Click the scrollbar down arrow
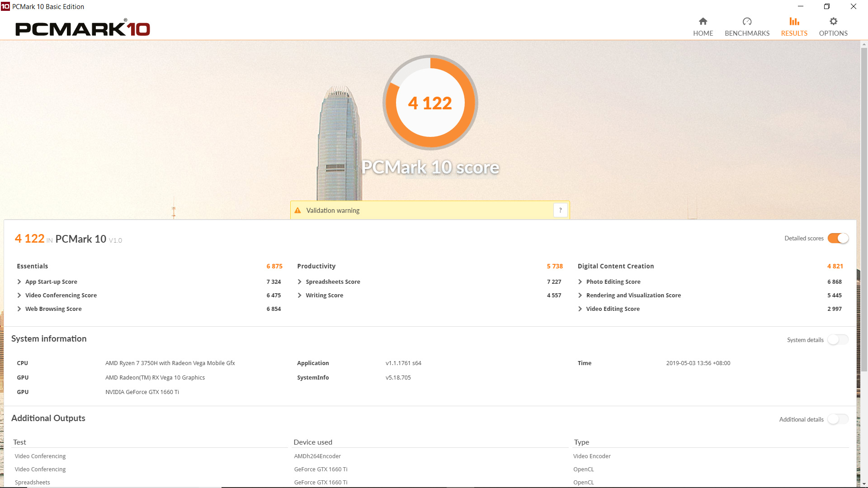 point(864,483)
